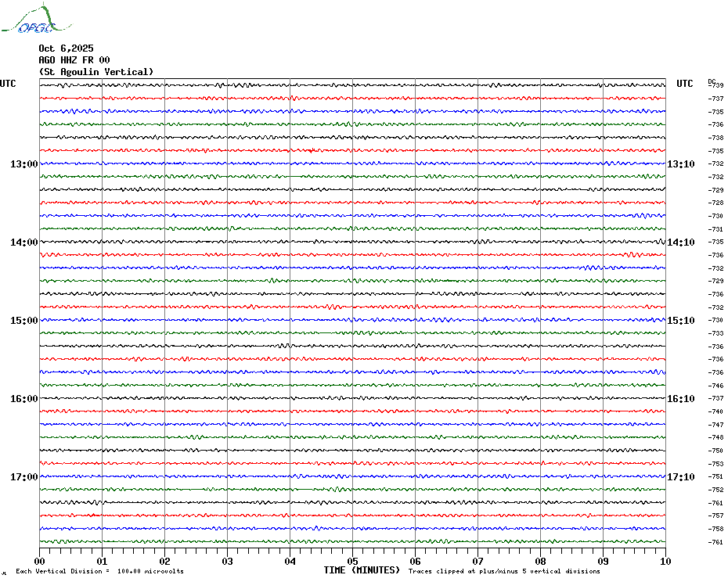The width and height of the screenshot is (728, 582).
Task: Click the '03' minute axis label
Action: [x=228, y=561]
